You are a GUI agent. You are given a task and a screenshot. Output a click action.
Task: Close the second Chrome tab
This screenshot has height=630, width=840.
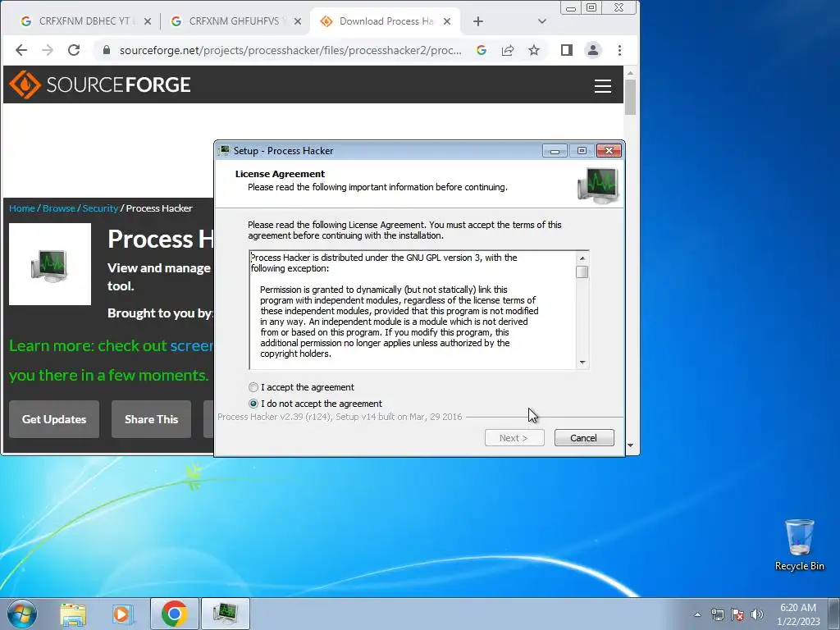coord(298,21)
